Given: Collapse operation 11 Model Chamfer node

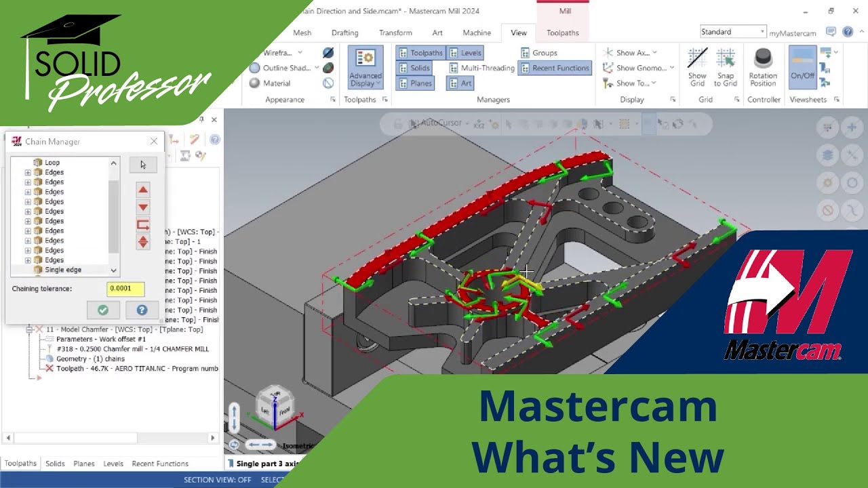Looking at the screenshot, I should 29,329.
